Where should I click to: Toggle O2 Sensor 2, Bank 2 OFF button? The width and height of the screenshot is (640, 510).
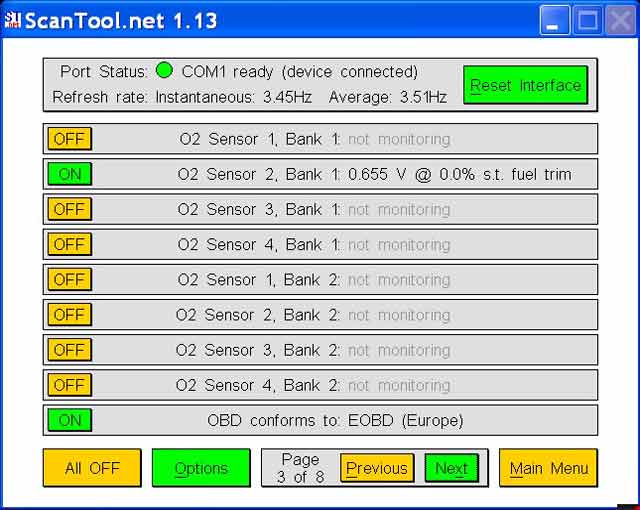(x=69, y=315)
